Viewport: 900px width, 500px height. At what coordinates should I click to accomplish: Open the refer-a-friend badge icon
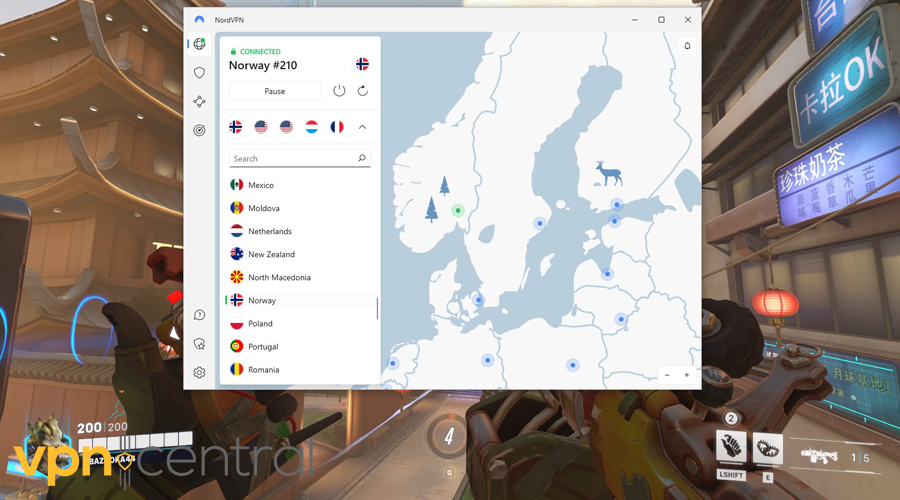point(199,344)
